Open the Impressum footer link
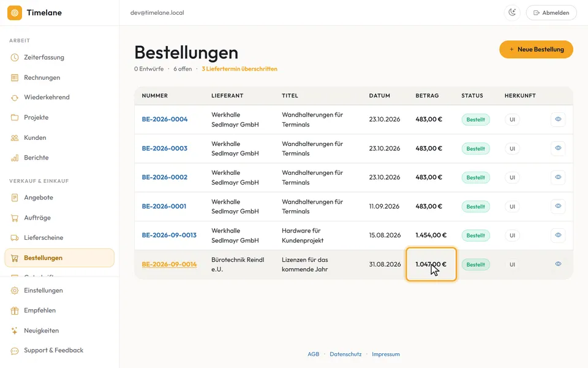The width and height of the screenshot is (588, 368). [386, 354]
